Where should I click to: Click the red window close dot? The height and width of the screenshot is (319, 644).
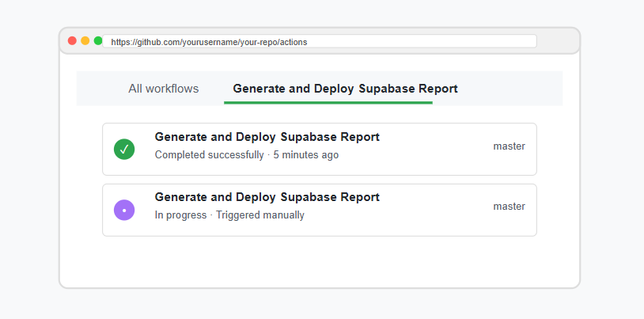72,40
